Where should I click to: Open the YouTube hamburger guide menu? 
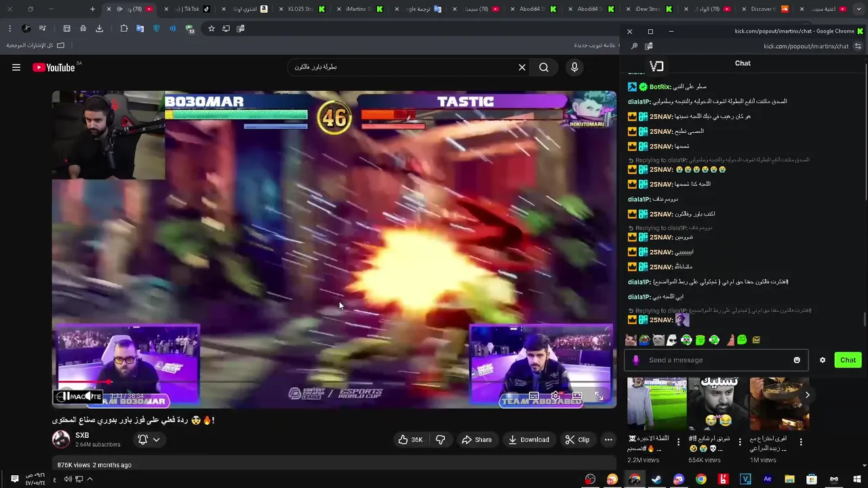pos(16,67)
